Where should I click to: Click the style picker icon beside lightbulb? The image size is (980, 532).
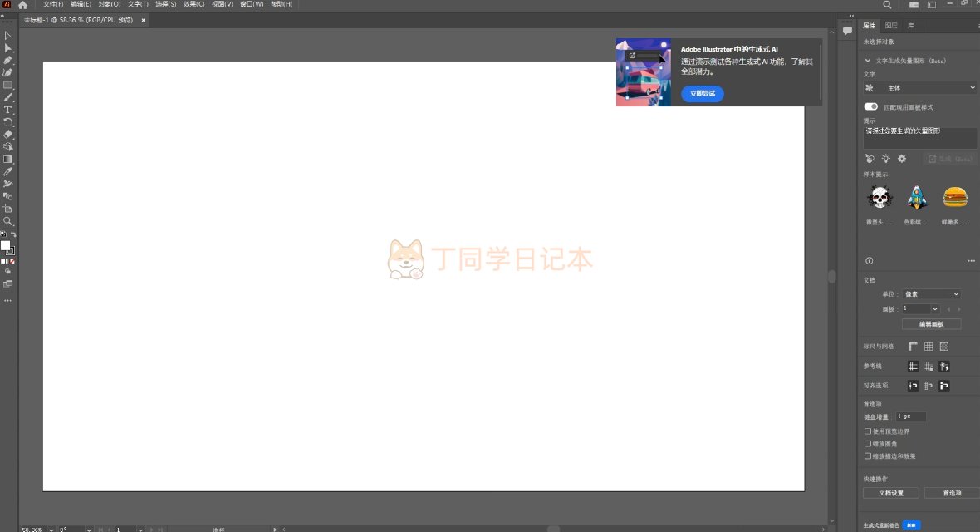pyautogui.click(x=870, y=159)
